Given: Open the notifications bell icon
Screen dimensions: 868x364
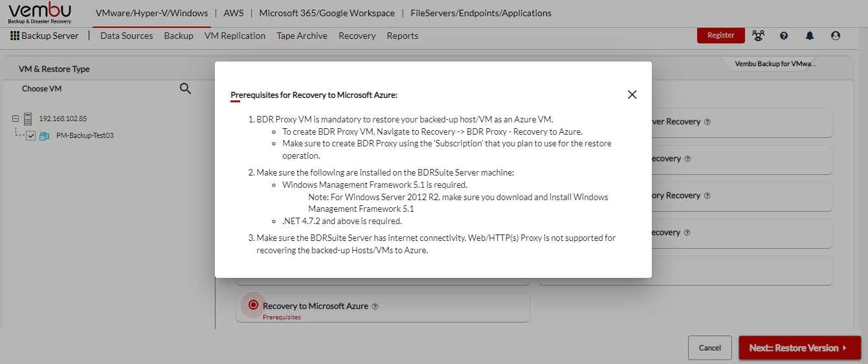Looking at the screenshot, I should 810,36.
